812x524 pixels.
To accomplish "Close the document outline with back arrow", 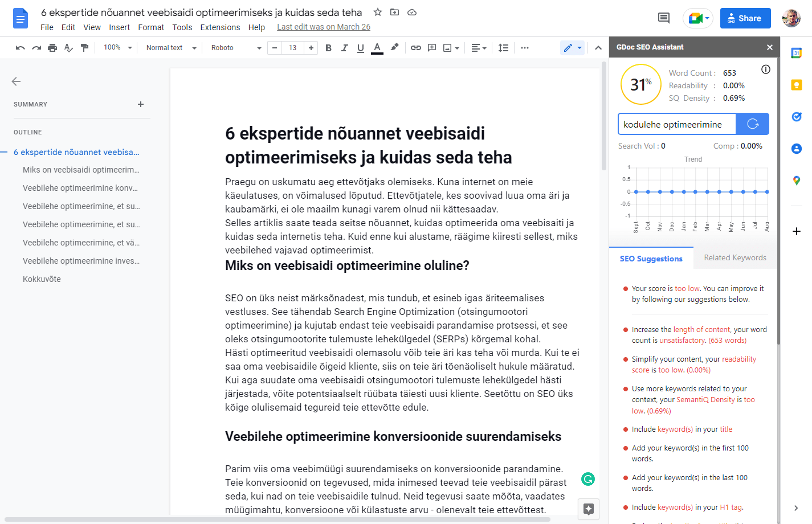I will 16,81.
